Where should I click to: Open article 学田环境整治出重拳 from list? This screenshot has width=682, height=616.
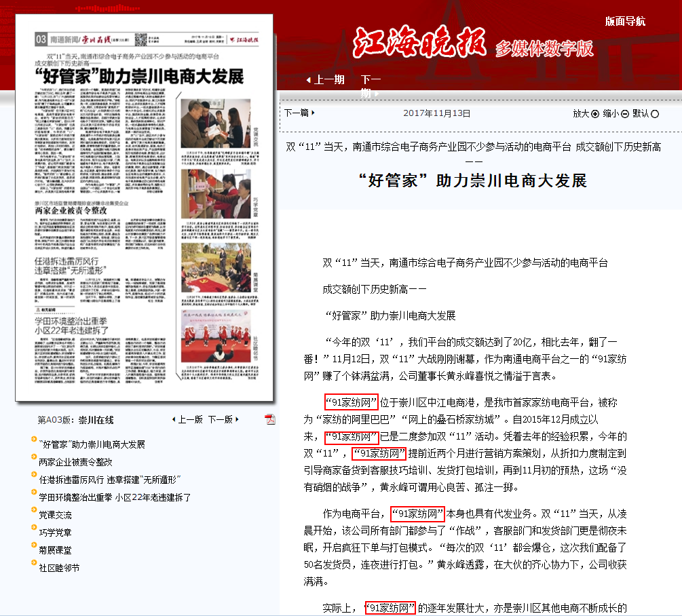coord(115,497)
